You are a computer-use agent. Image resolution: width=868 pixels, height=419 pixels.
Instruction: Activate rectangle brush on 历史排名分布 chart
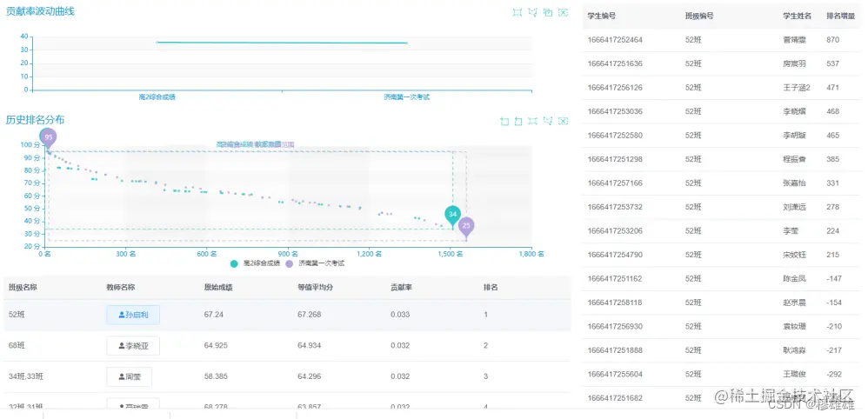click(x=533, y=121)
